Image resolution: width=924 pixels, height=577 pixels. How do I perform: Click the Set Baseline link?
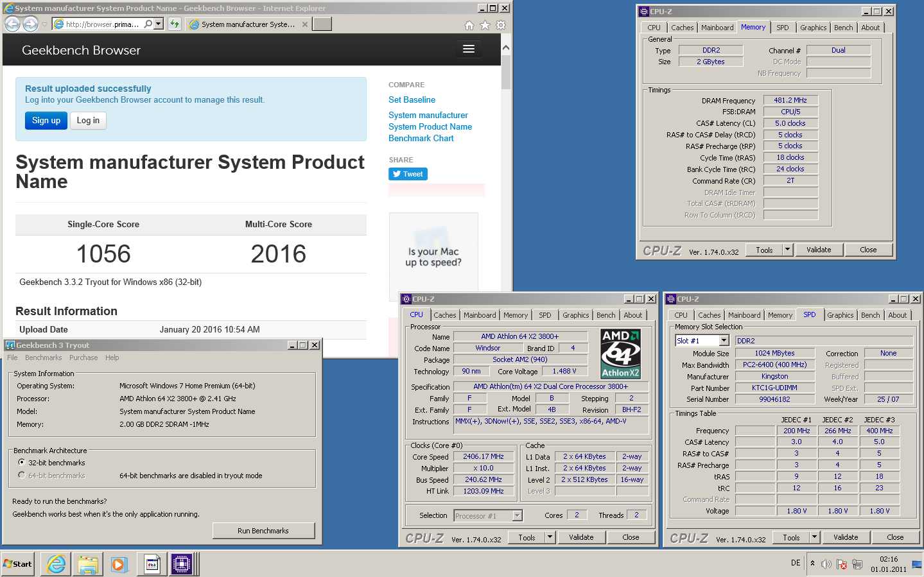coord(412,99)
